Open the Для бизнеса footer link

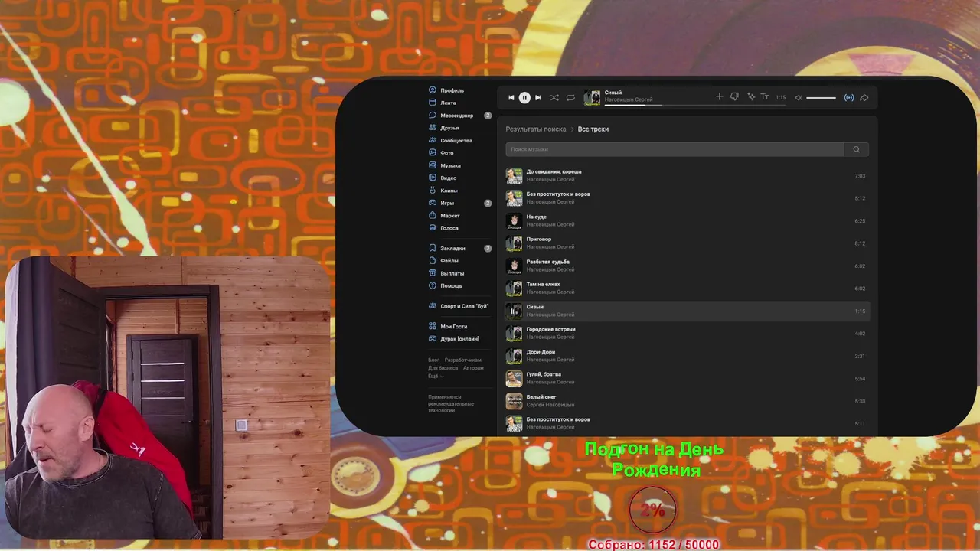(443, 368)
